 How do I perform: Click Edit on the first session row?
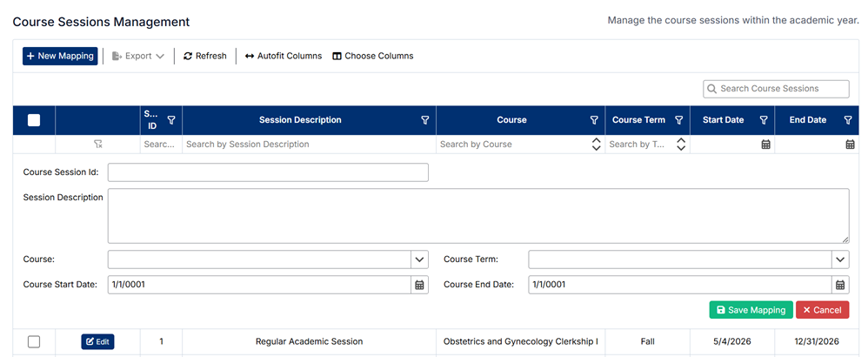(97, 342)
